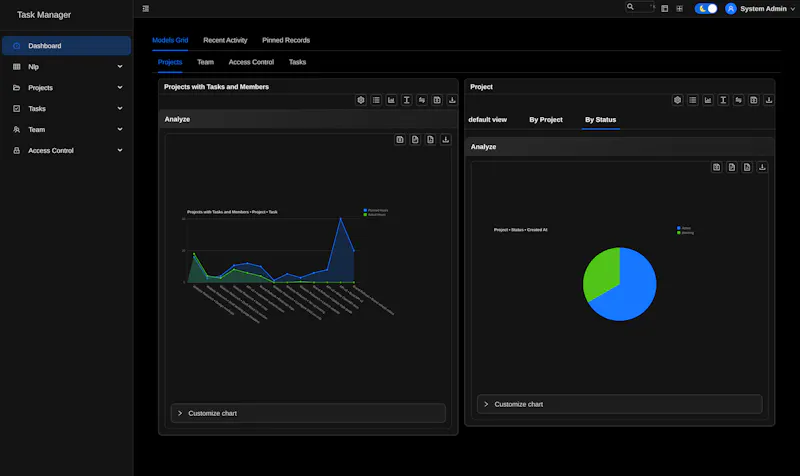Click bar chart icon in Project panel toolbar

click(708, 100)
